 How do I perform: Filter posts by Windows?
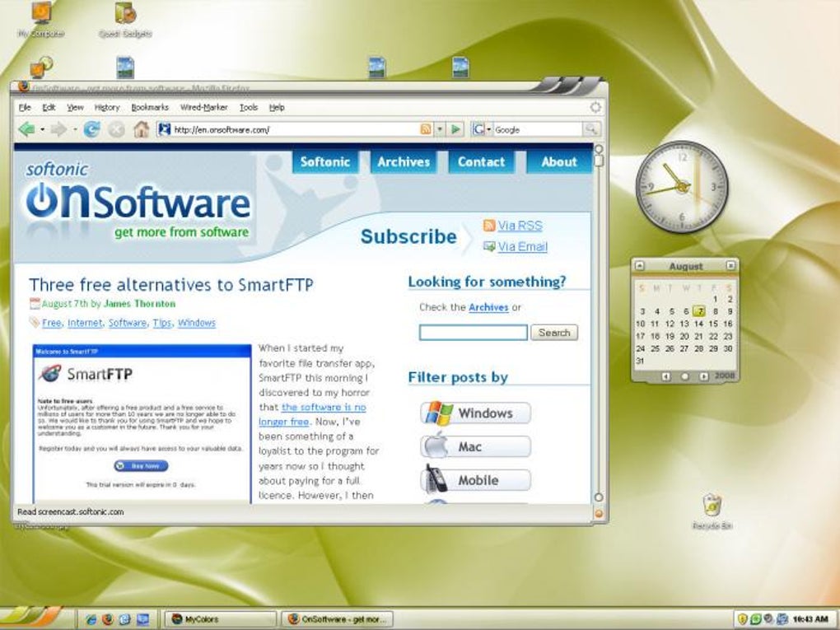475,413
